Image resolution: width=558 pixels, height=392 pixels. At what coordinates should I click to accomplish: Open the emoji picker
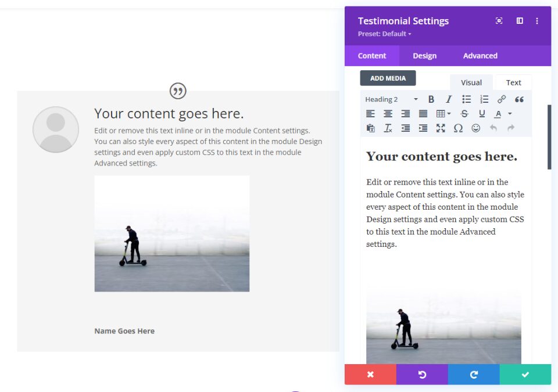476,128
